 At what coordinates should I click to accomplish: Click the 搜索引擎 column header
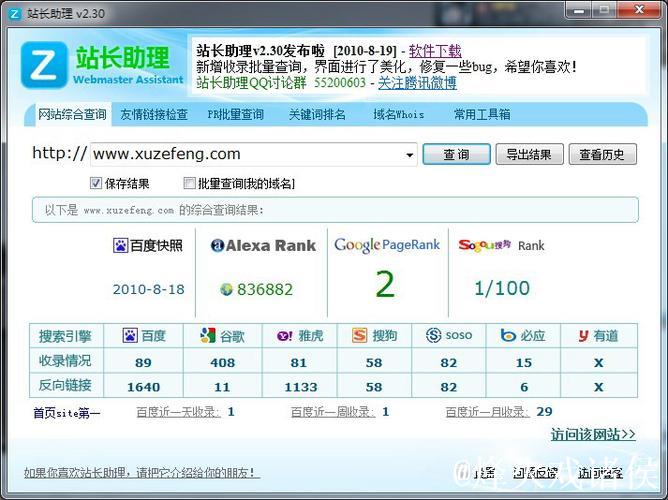(65, 336)
